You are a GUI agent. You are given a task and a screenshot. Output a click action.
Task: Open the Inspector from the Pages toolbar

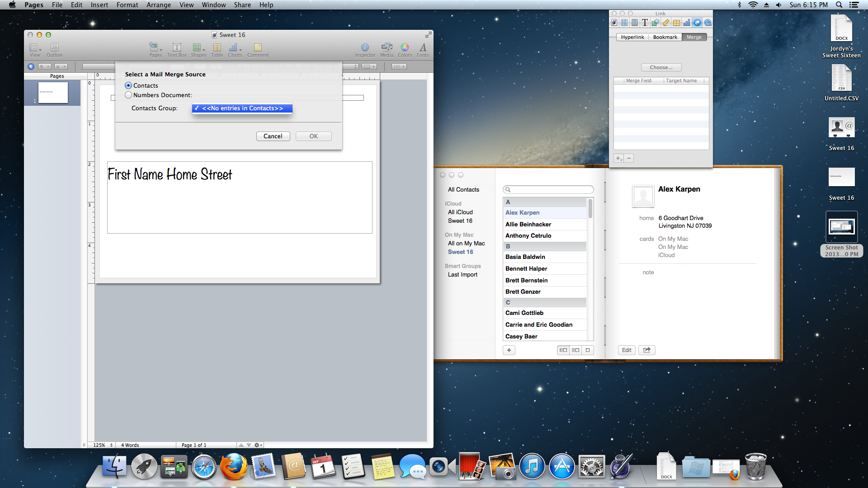(365, 50)
